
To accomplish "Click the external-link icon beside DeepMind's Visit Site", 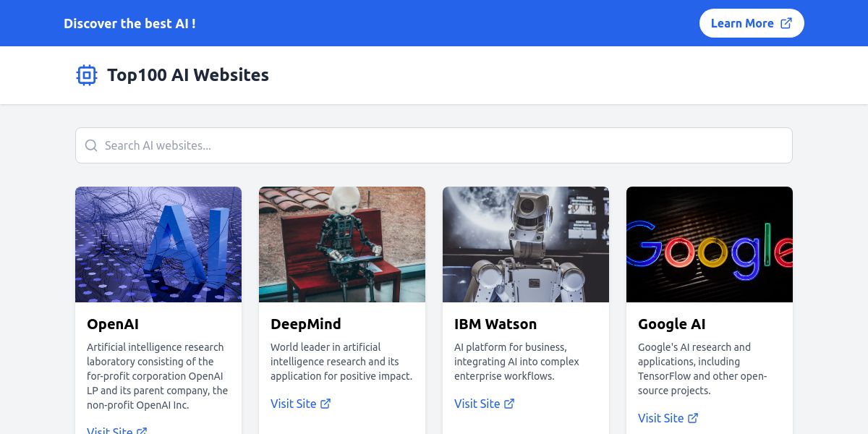I will pos(325,404).
